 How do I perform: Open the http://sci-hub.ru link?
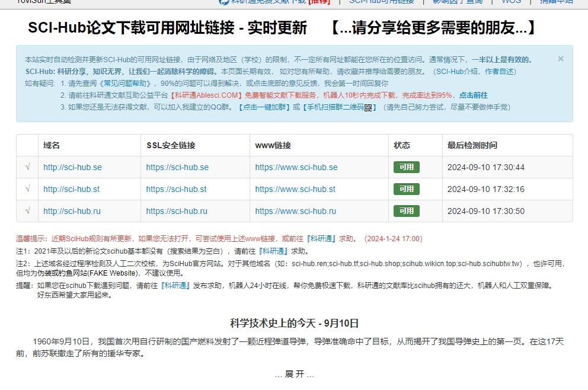click(x=72, y=211)
